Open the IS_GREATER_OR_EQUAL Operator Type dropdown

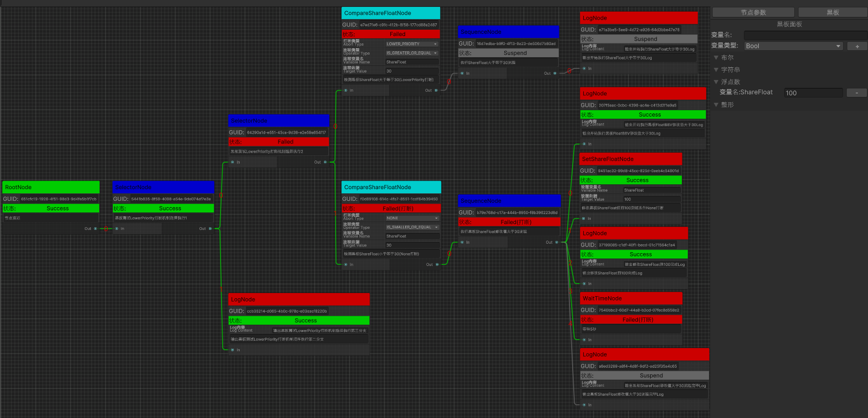pyautogui.click(x=412, y=53)
